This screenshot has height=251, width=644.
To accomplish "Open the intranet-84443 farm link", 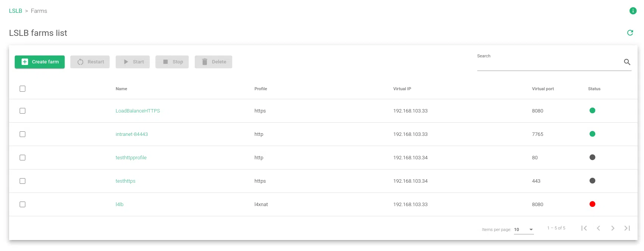I will tap(132, 134).
